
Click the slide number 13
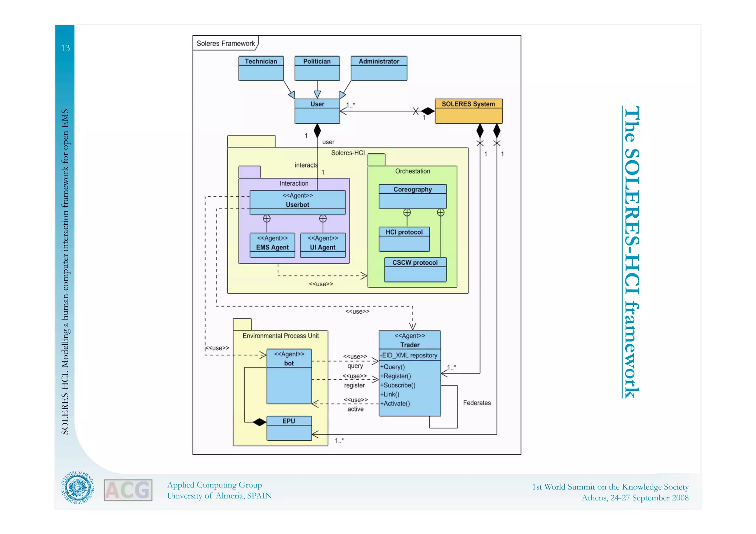[x=65, y=48]
